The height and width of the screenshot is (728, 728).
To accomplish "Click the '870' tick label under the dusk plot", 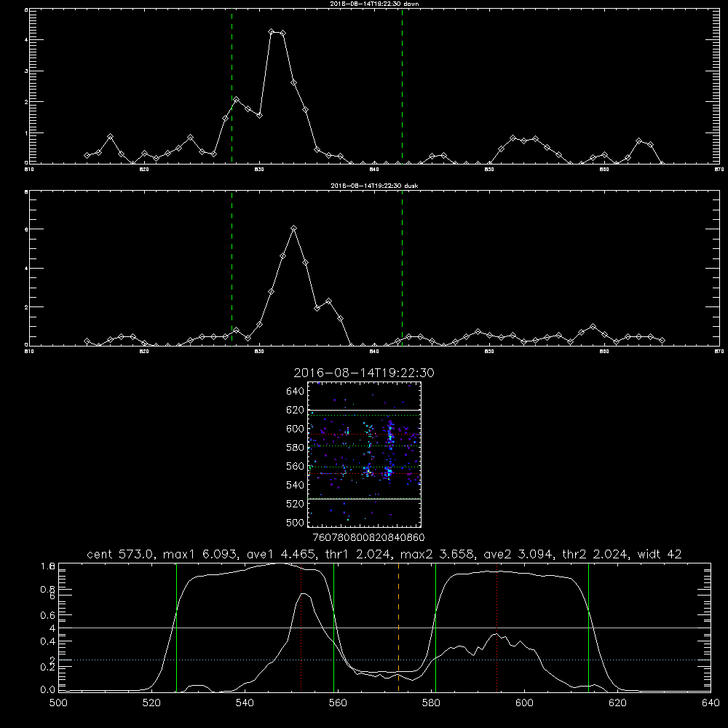I will pos(719,352).
